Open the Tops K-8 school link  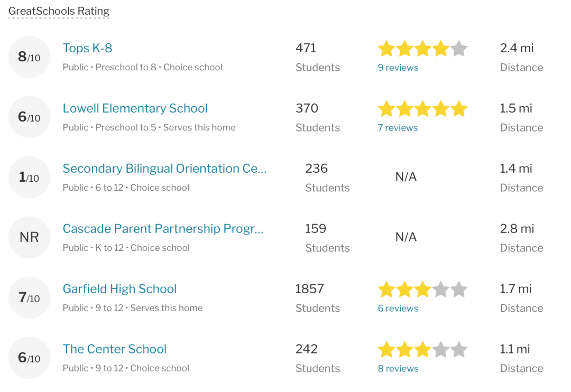pos(87,48)
